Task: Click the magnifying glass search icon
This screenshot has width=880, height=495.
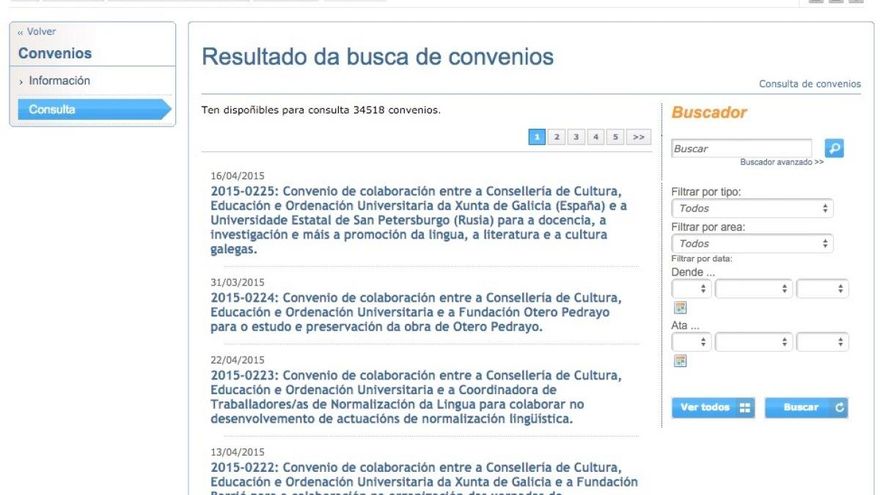Action: coord(834,148)
